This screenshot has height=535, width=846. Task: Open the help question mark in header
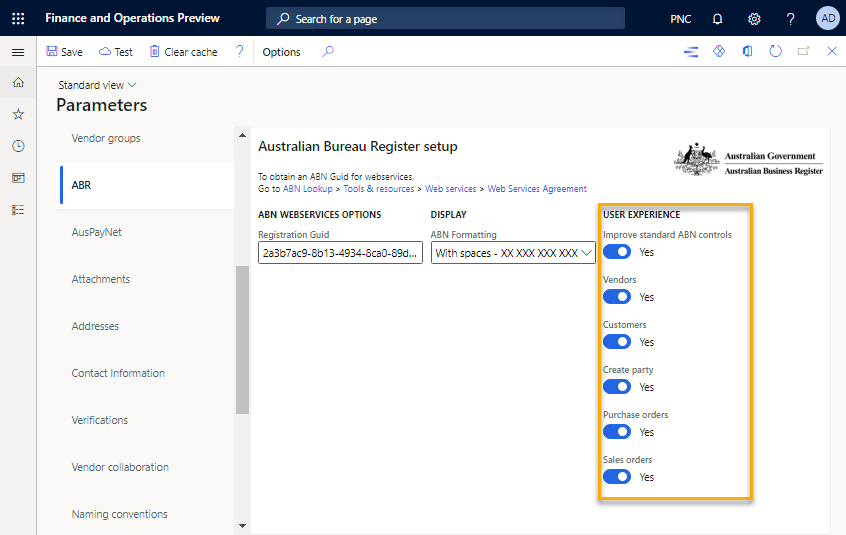click(790, 19)
